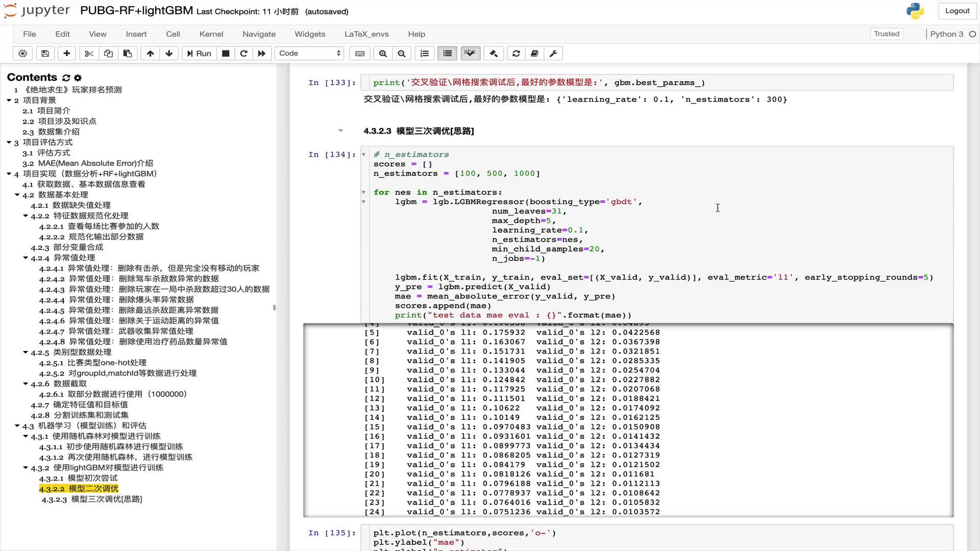The width and height of the screenshot is (980, 551).
Task: Rename notebook title PUBG-RF+lightGBM
Action: coord(136,11)
